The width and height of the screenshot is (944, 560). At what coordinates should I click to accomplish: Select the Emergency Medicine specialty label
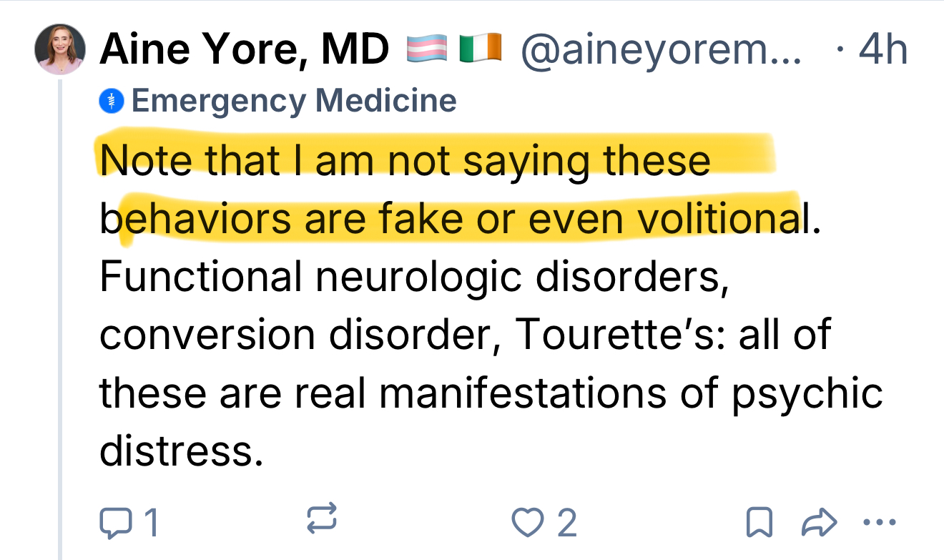pos(294,101)
